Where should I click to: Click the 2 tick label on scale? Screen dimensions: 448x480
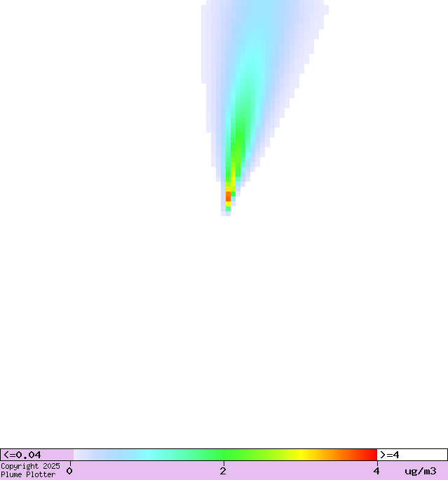pos(223,471)
